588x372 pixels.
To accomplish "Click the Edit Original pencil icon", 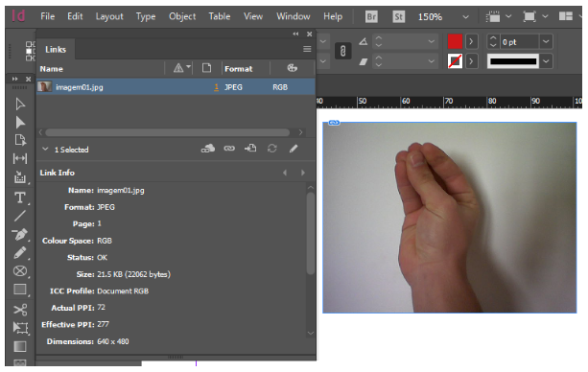I will click(294, 149).
